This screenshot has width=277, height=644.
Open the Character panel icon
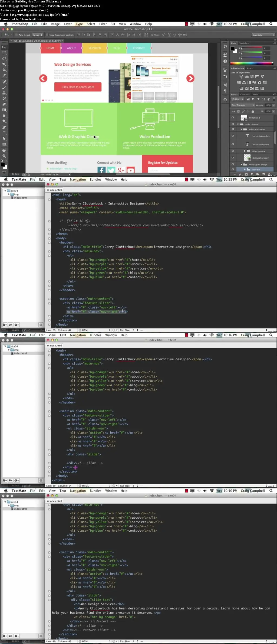(225, 85)
